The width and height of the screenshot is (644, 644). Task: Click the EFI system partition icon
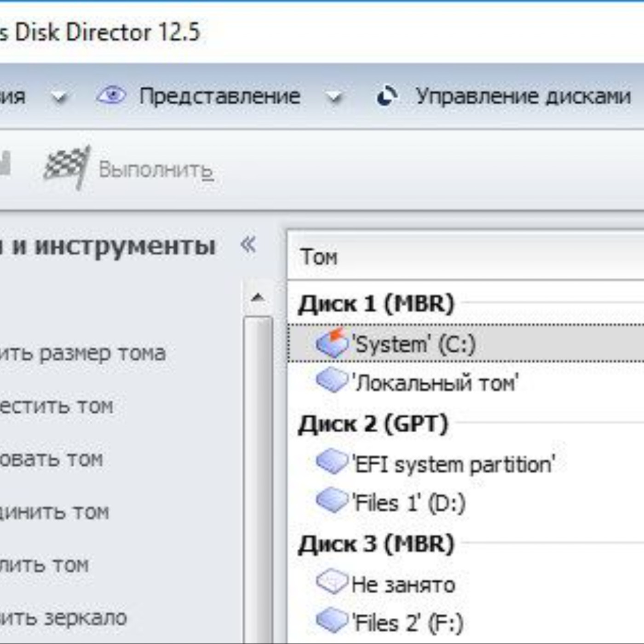pos(332,462)
